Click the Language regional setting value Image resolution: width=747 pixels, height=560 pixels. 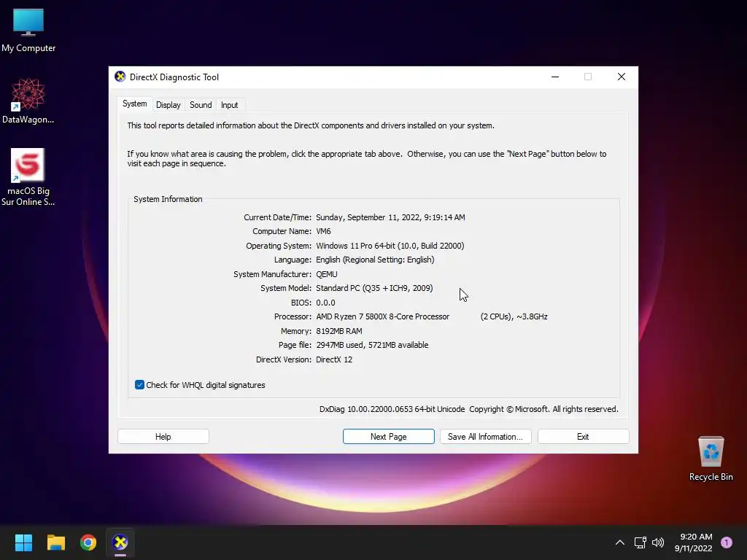376,260
